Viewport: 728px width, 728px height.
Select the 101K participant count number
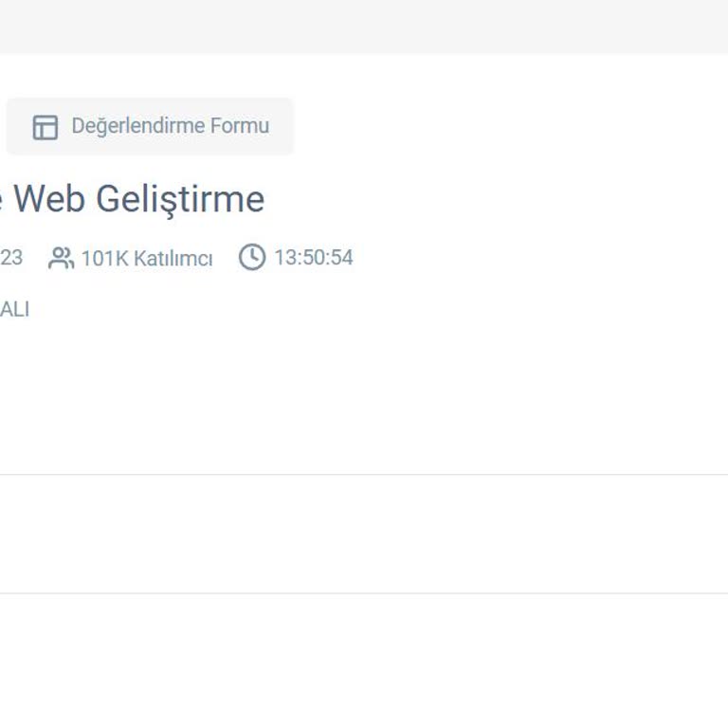[103, 258]
